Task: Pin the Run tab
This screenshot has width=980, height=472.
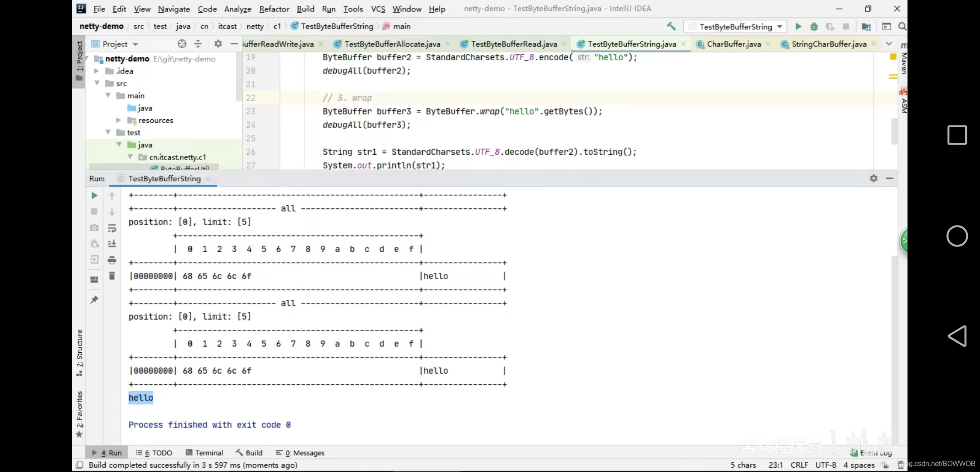Action: pyautogui.click(x=94, y=300)
